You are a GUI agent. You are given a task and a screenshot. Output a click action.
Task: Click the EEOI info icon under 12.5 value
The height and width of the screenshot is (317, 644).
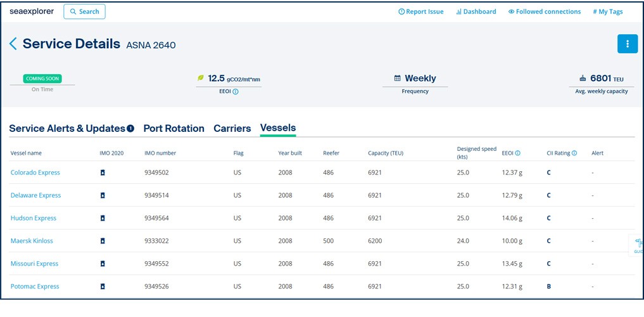tap(236, 91)
